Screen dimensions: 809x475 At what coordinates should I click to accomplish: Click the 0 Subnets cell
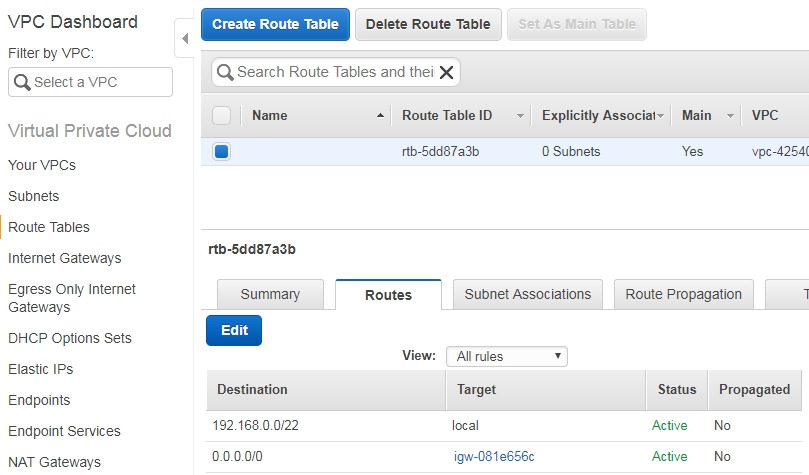[571, 152]
